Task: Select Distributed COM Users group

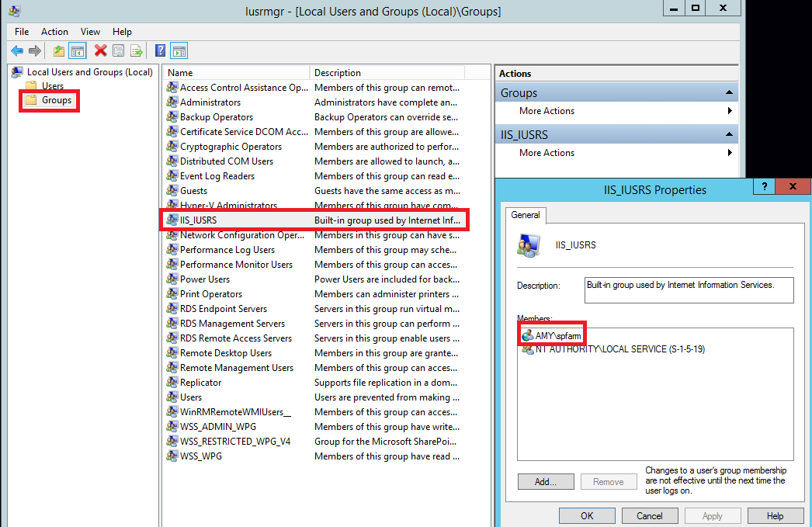Action: (x=314, y=161)
